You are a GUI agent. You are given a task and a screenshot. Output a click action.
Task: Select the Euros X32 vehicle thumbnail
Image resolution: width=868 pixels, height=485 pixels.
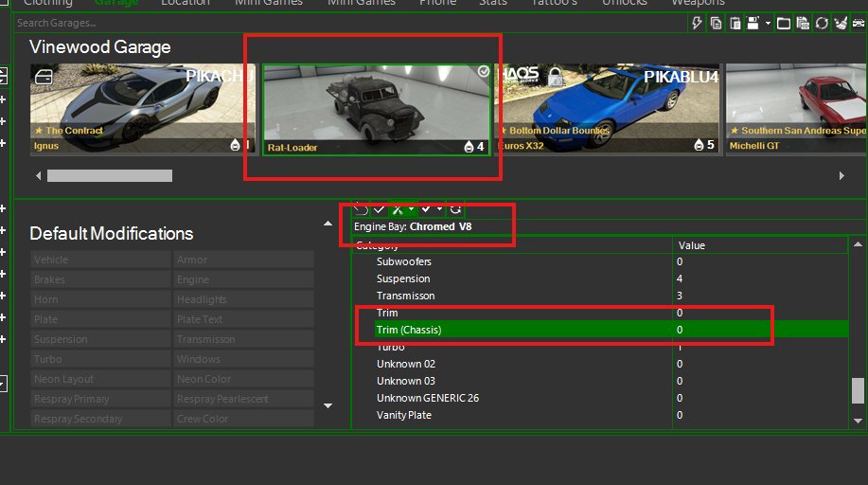[x=609, y=108]
